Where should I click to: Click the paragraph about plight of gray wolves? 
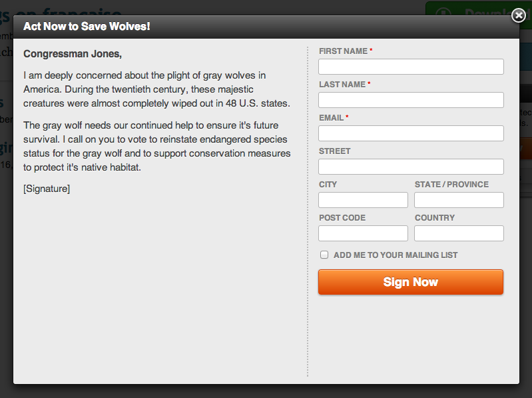pyautogui.click(x=156, y=89)
